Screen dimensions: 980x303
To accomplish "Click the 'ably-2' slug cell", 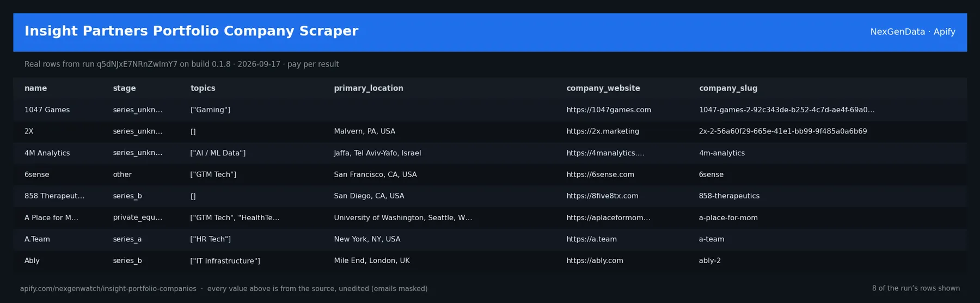I will [x=710, y=260].
